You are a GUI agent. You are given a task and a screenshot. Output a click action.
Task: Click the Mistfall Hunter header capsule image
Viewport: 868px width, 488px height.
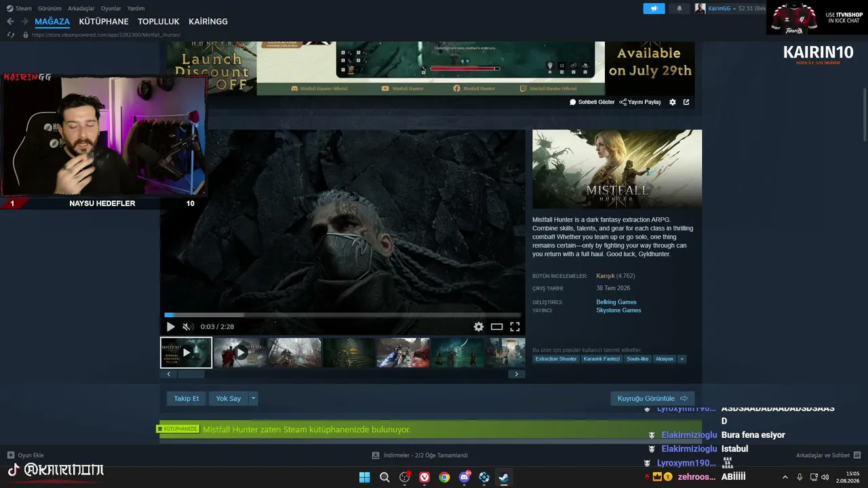[x=617, y=169]
